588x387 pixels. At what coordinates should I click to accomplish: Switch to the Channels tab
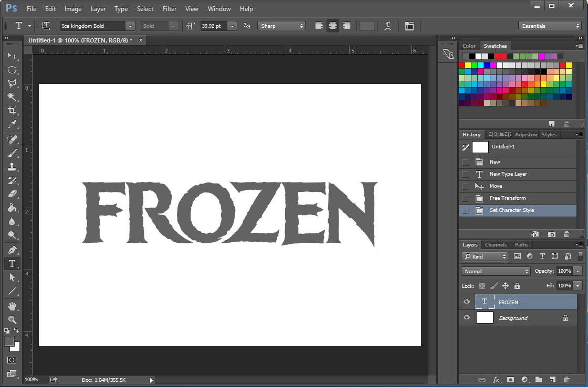coord(496,245)
